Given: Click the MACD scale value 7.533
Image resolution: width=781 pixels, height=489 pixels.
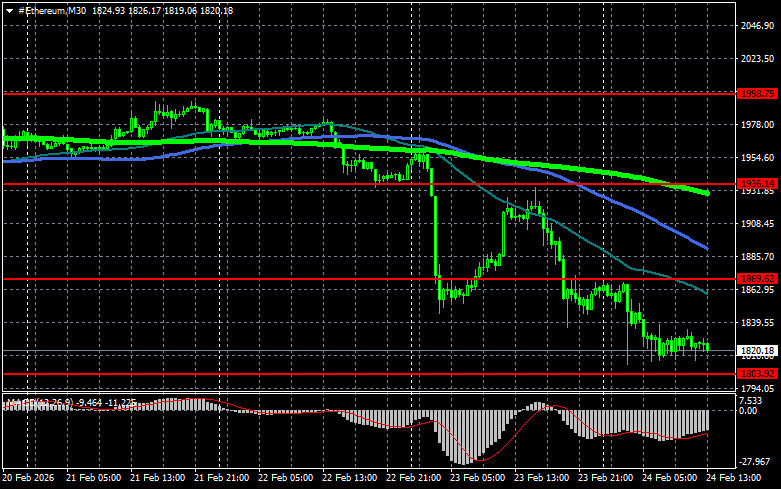Looking at the screenshot, I should click(x=751, y=401).
